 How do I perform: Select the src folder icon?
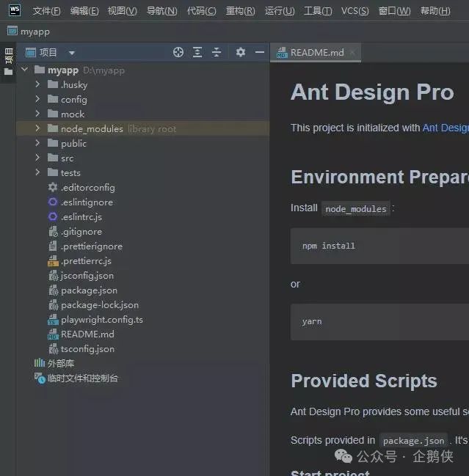(x=53, y=158)
